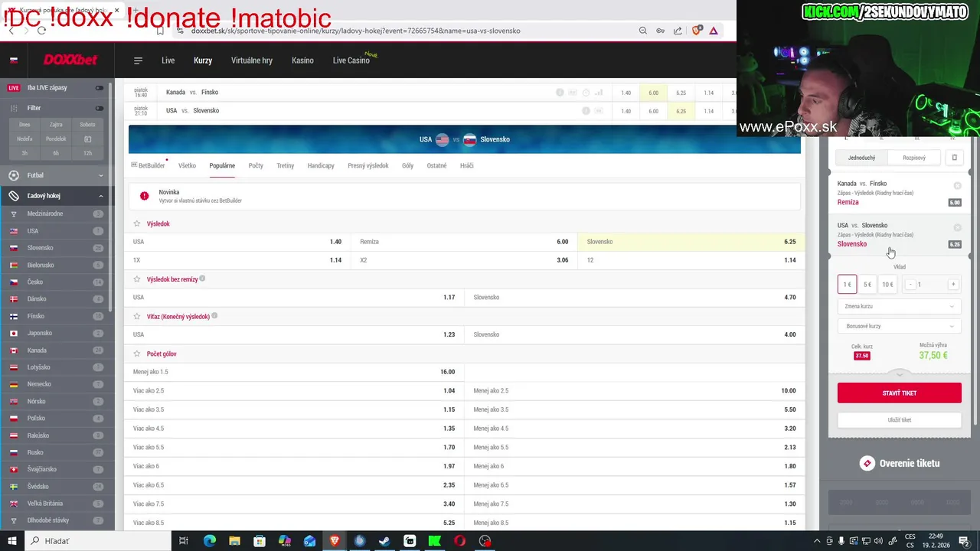Select the Sobota day filter
The image size is (980, 551).
tap(87, 125)
